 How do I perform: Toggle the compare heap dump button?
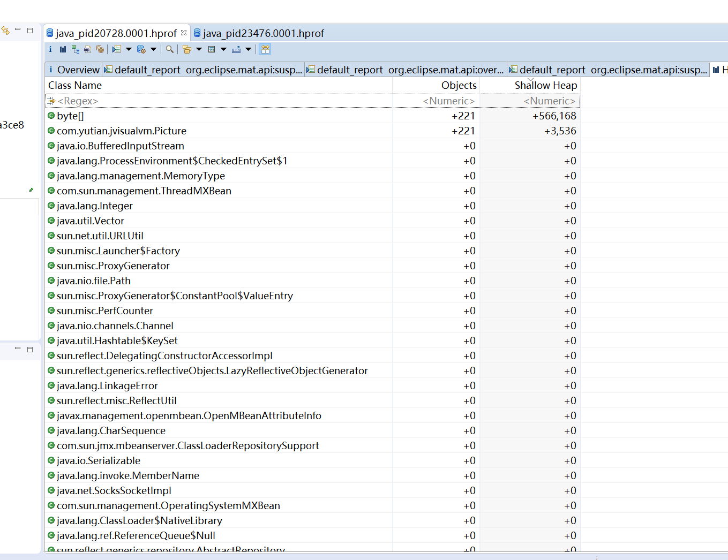point(265,49)
